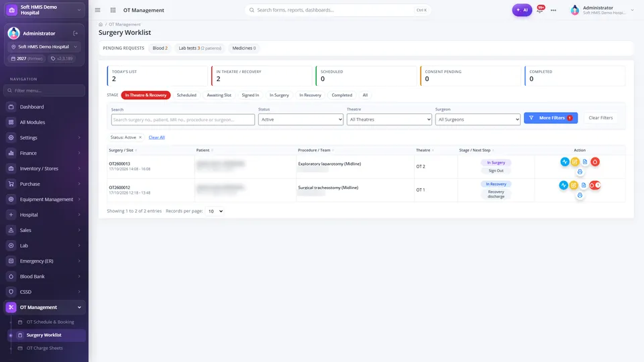644x362 pixels.
Task: Click the Medicines 0 pending chip
Action: (244, 48)
